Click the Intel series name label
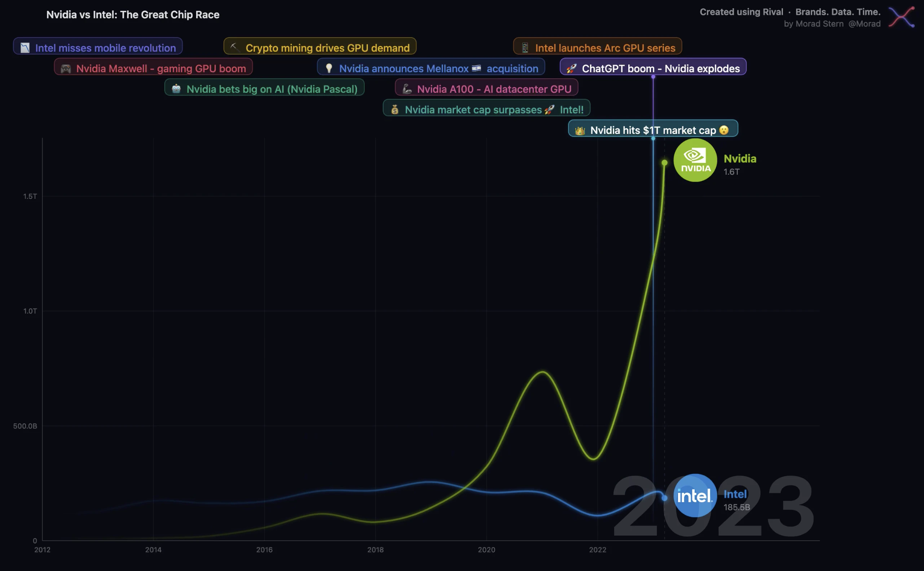Viewport: 924px width, 571px height. (735, 494)
